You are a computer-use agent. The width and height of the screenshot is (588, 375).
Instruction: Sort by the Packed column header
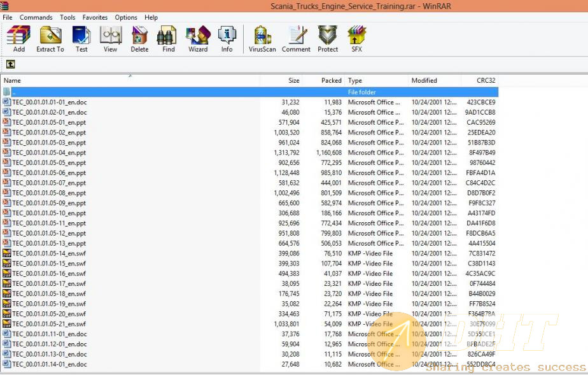tap(323, 81)
